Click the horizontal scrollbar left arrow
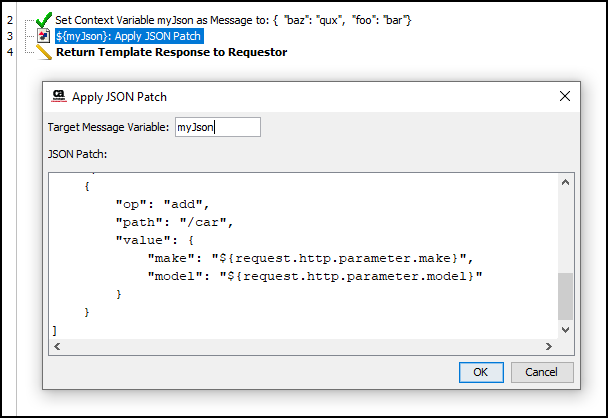608x418 pixels. (57, 346)
